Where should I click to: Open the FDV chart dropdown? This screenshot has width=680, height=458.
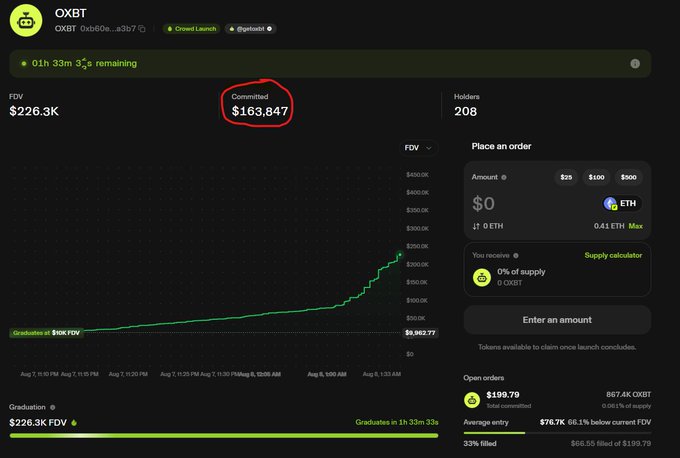coord(418,148)
